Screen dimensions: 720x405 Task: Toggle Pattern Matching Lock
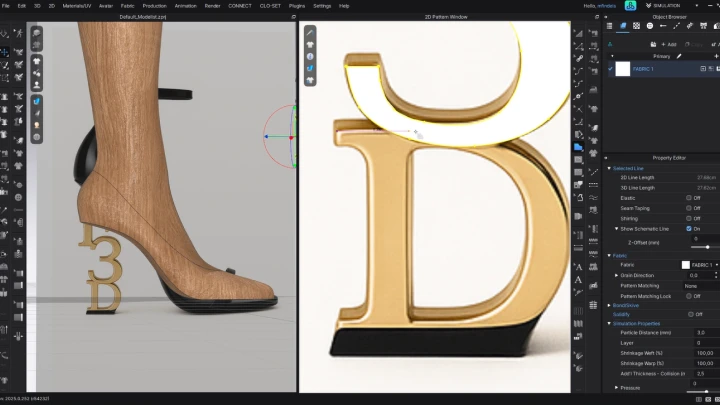[x=689, y=296]
